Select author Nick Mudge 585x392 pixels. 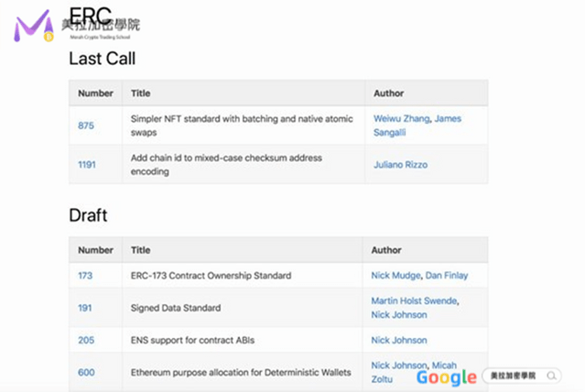pos(395,275)
